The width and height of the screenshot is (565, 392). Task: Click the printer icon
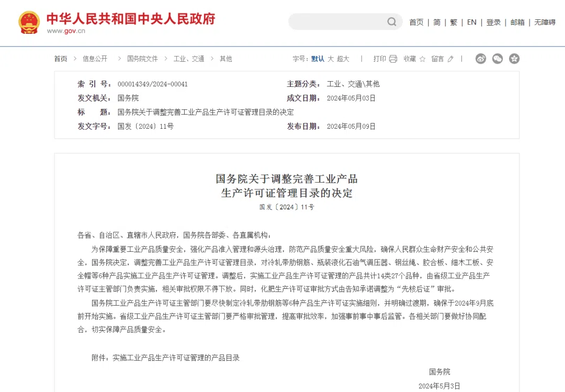(393, 59)
